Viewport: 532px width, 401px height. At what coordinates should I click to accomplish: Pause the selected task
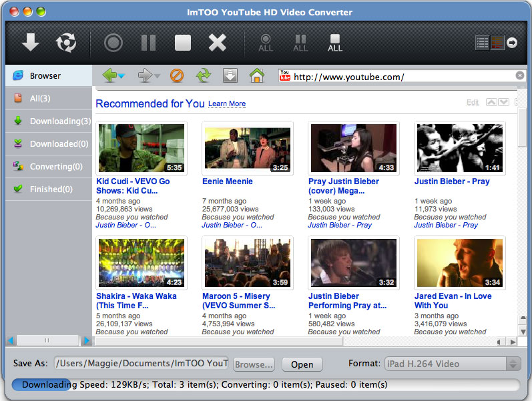point(148,43)
